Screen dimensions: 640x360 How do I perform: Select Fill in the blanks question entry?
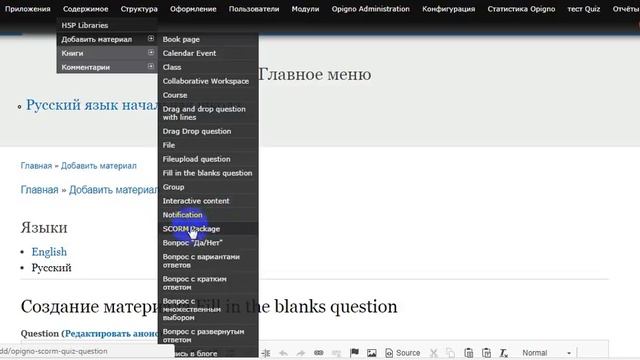coord(208,173)
